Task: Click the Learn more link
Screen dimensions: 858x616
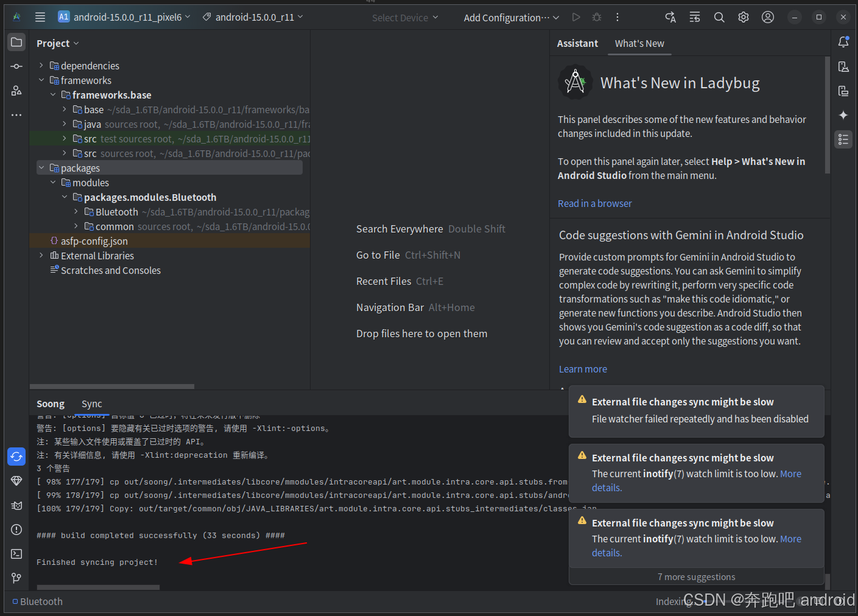Action: (583, 369)
